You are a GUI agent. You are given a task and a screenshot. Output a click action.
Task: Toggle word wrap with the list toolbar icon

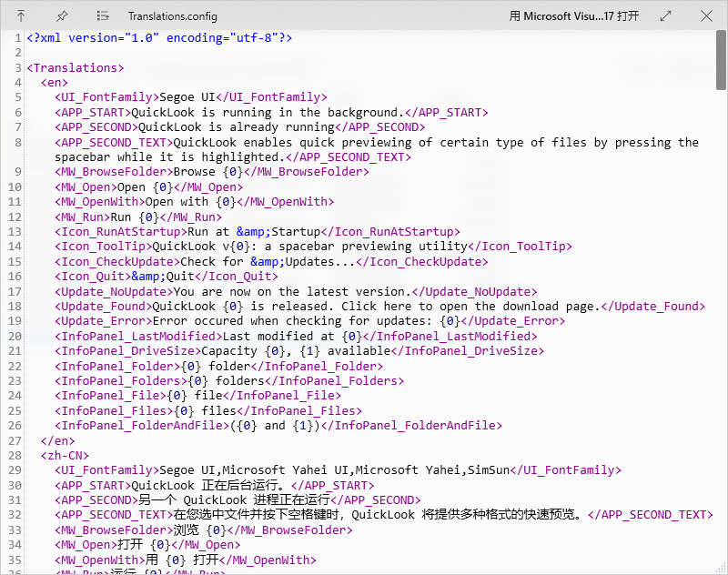(x=103, y=15)
